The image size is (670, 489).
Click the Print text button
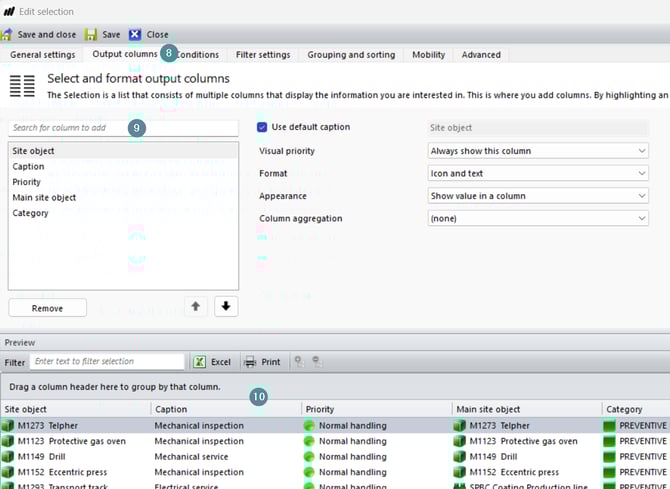pos(271,362)
